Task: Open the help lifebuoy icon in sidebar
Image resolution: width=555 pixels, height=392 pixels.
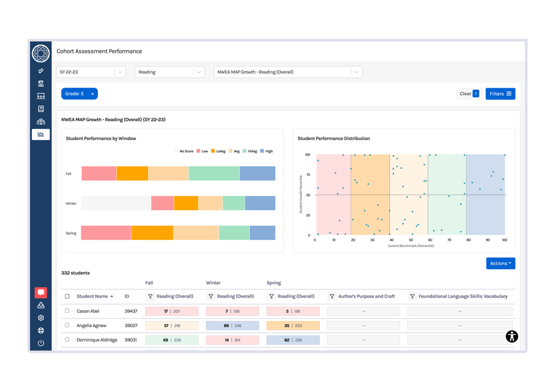Action: (x=41, y=331)
